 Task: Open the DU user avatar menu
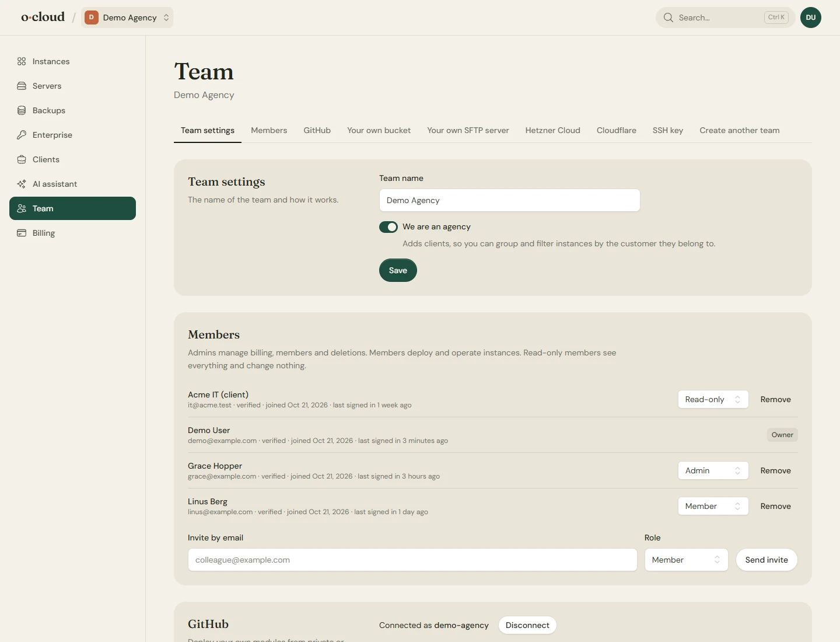[x=811, y=18]
